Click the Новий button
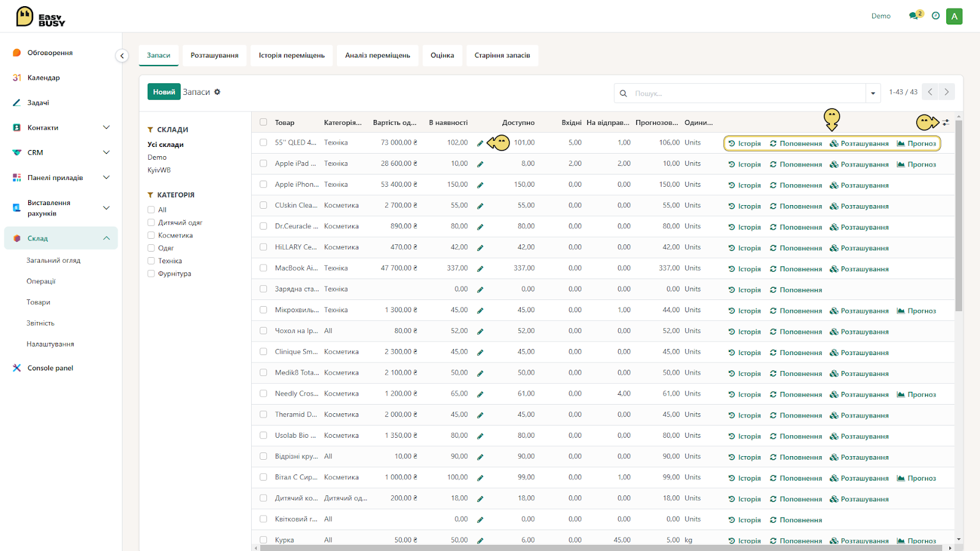980x551 pixels. (x=164, y=92)
